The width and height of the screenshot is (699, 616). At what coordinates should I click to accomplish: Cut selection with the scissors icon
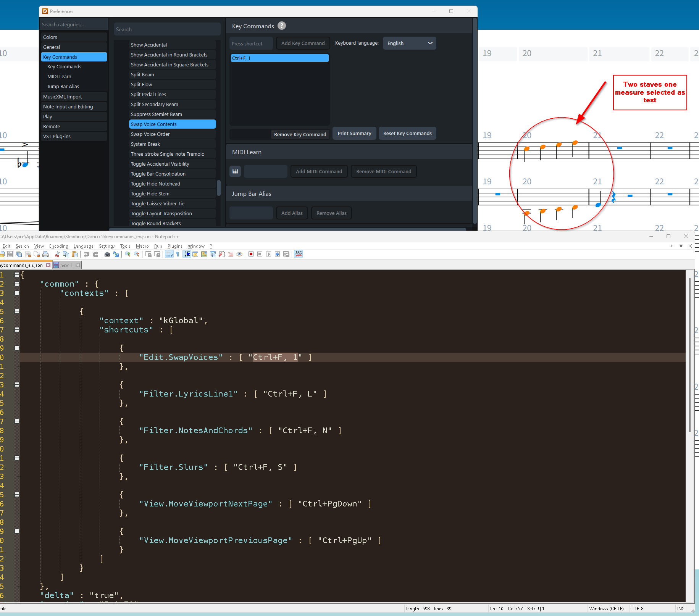click(57, 254)
